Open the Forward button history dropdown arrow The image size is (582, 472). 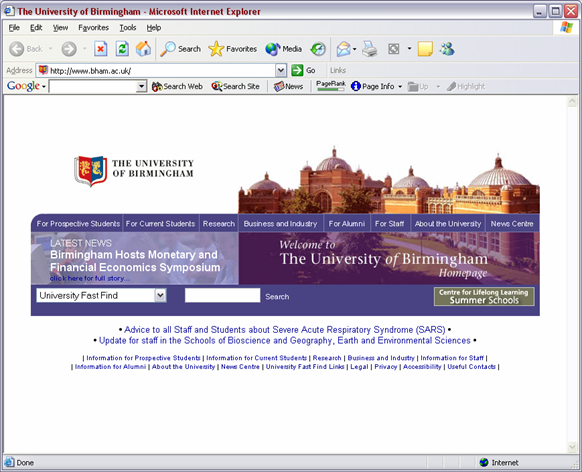click(84, 49)
